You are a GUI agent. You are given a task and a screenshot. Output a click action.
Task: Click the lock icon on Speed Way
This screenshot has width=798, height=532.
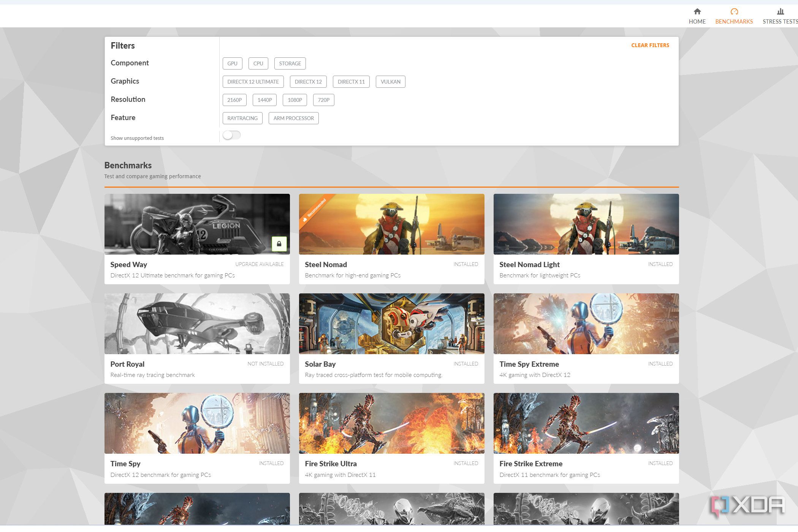tap(279, 244)
